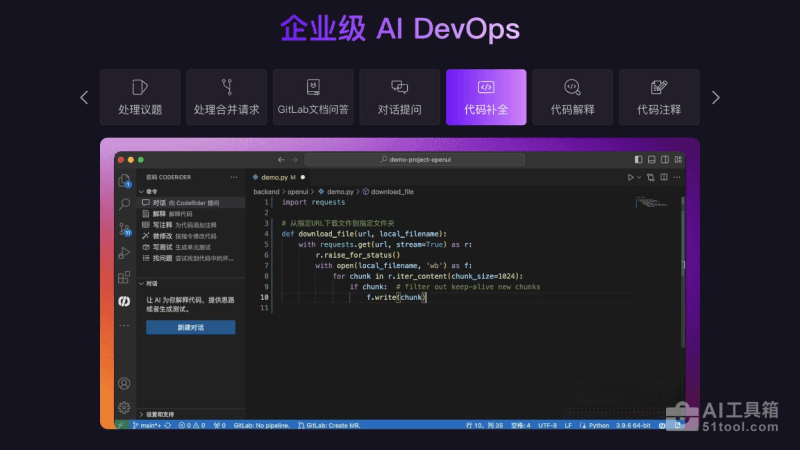Toggle the secondary sidebar layout icon
800x450 pixels.
pyautogui.click(x=665, y=160)
